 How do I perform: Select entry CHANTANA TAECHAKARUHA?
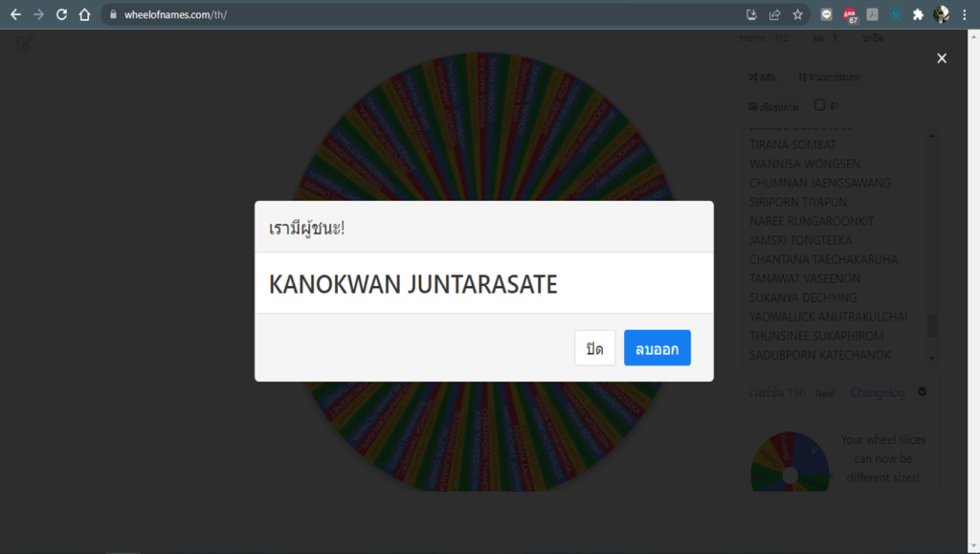pos(823,259)
